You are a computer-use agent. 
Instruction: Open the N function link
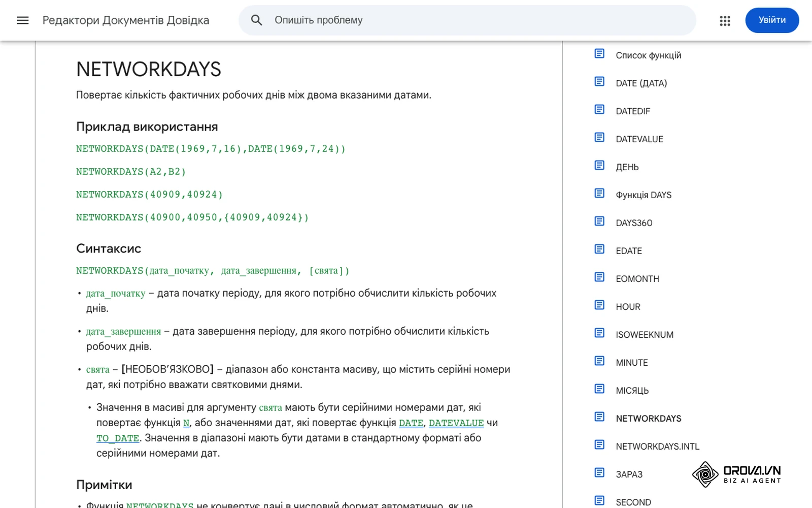tap(186, 423)
